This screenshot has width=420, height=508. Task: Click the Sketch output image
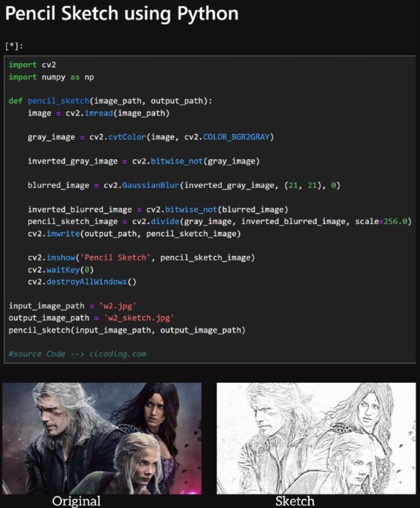(x=316, y=438)
